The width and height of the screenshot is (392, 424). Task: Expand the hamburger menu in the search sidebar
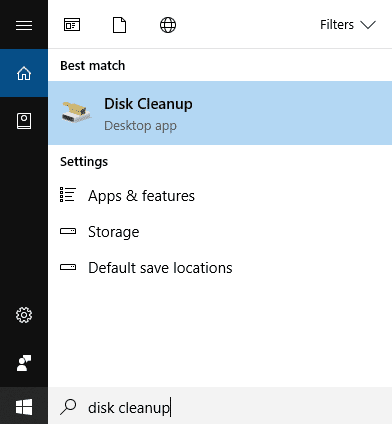click(x=24, y=25)
